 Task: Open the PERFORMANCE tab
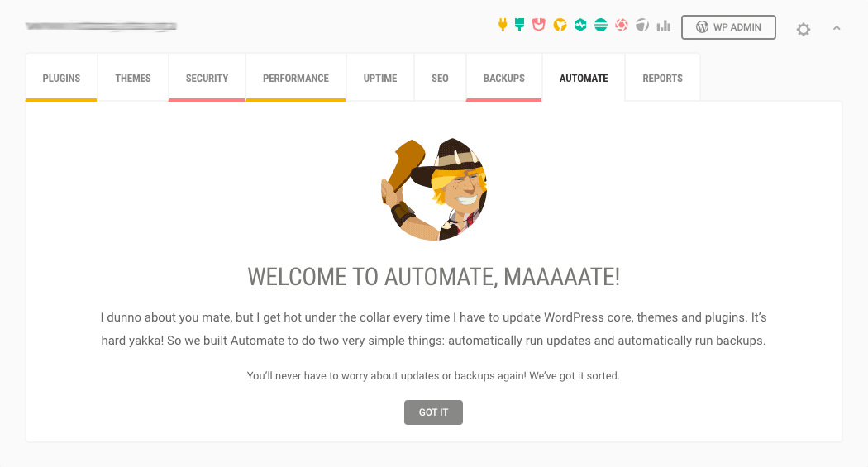point(296,78)
